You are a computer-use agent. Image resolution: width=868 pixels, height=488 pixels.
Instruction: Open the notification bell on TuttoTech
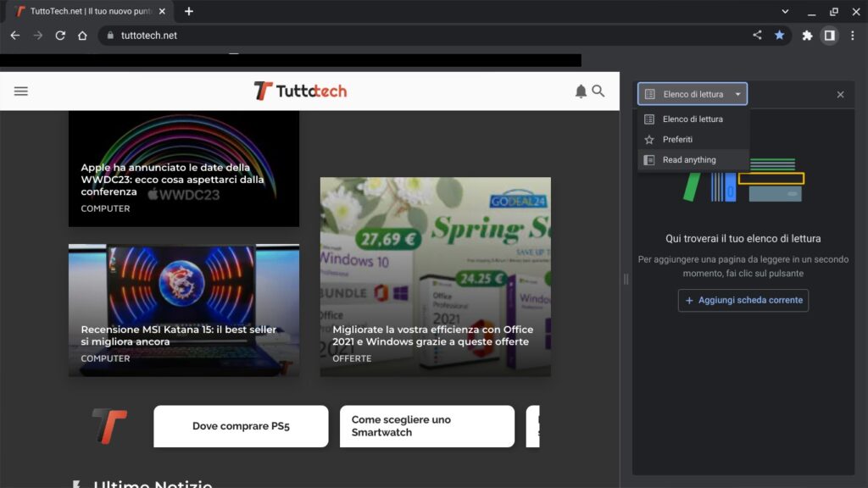coord(580,91)
